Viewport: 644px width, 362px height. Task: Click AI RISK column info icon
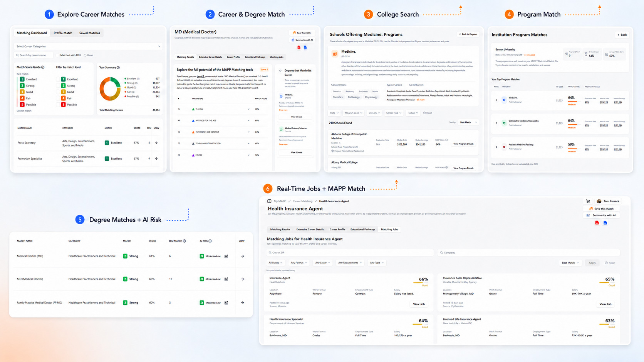click(210, 241)
